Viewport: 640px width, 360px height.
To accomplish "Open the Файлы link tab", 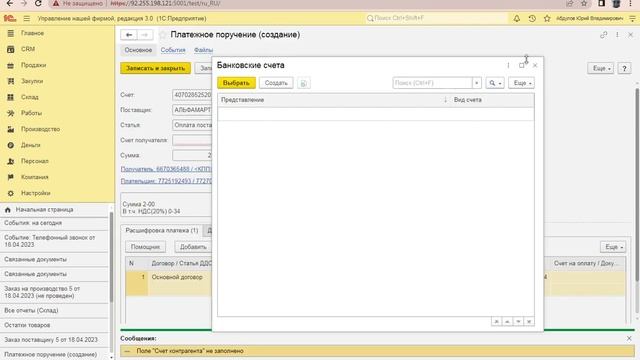I will click(x=203, y=50).
